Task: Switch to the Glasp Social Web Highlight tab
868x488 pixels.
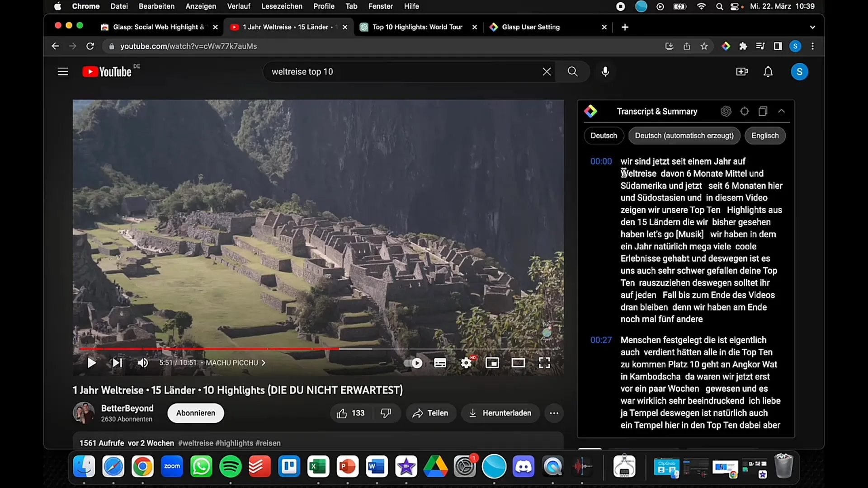Action: (159, 27)
